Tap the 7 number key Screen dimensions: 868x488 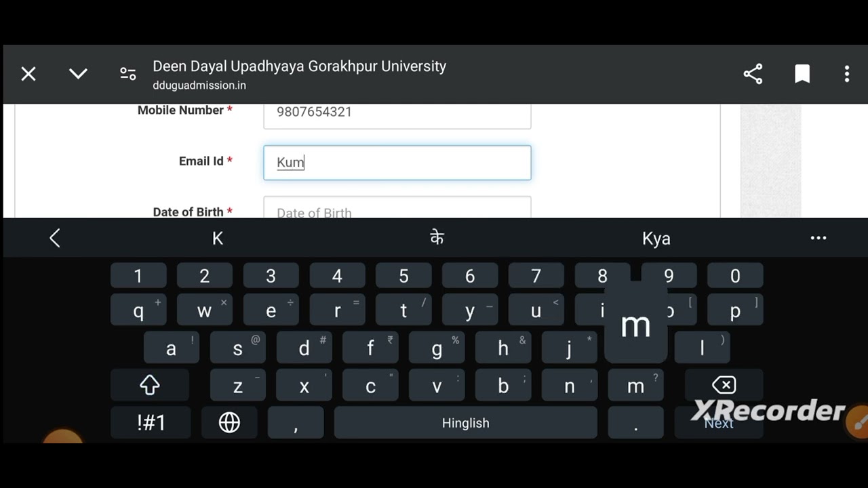[536, 276]
